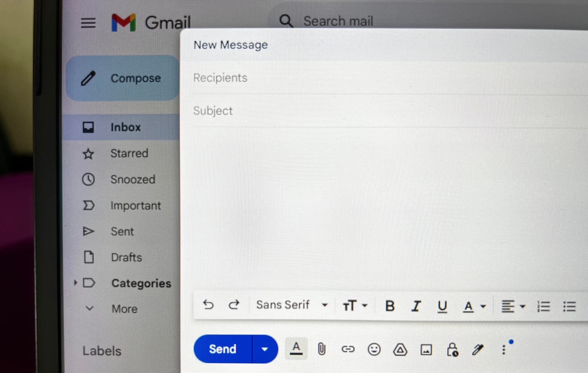This screenshot has width=588, height=373.
Task: Click the Italic formatting icon
Action: pos(415,305)
